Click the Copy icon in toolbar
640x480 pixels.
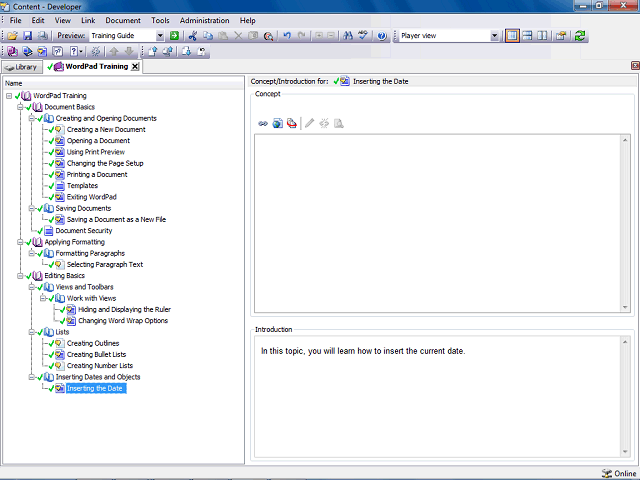pyautogui.click(x=208, y=36)
